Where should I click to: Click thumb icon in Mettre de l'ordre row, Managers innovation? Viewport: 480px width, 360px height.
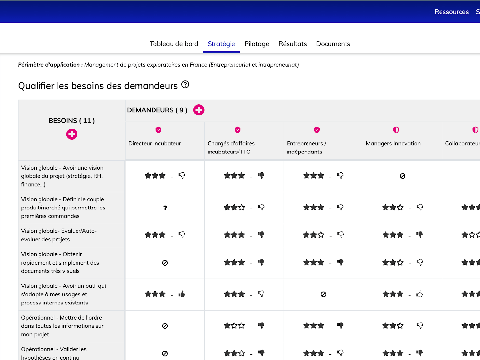tap(420, 325)
